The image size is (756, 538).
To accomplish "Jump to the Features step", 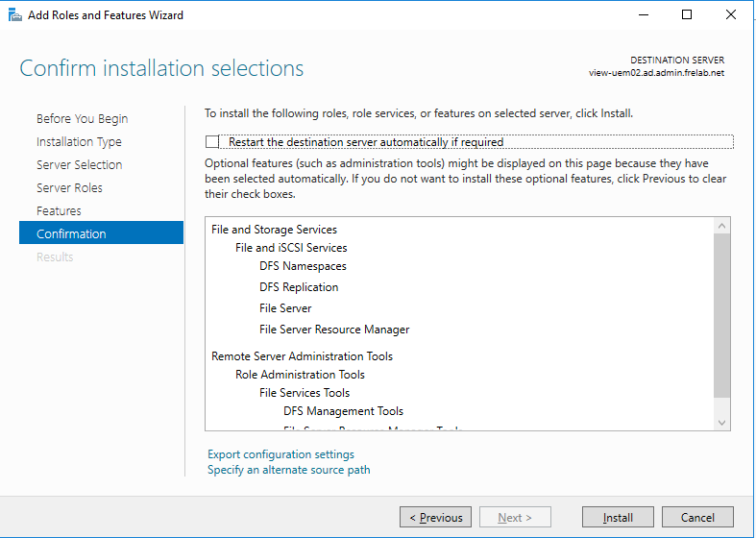I will point(59,211).
